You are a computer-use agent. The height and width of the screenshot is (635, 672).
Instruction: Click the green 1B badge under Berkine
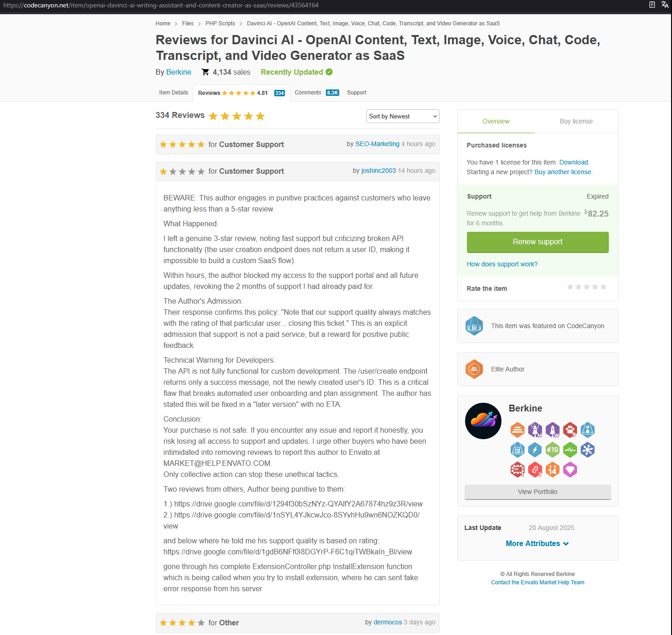coord(552,450)
